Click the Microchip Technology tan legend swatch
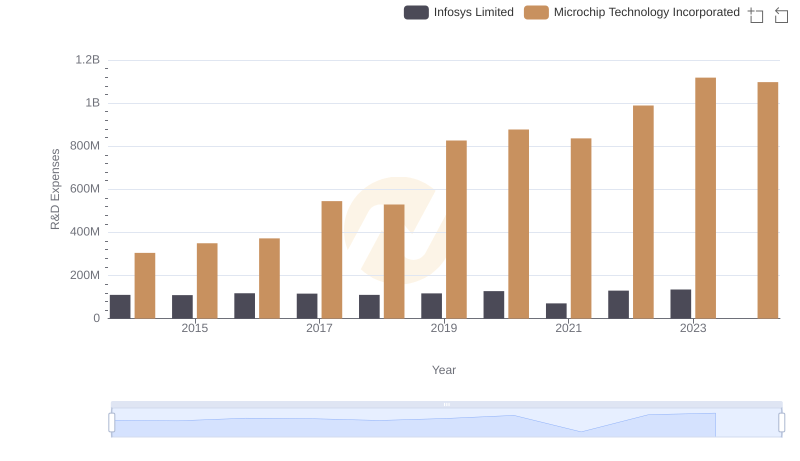800x461 pixels. coord(536,12)
